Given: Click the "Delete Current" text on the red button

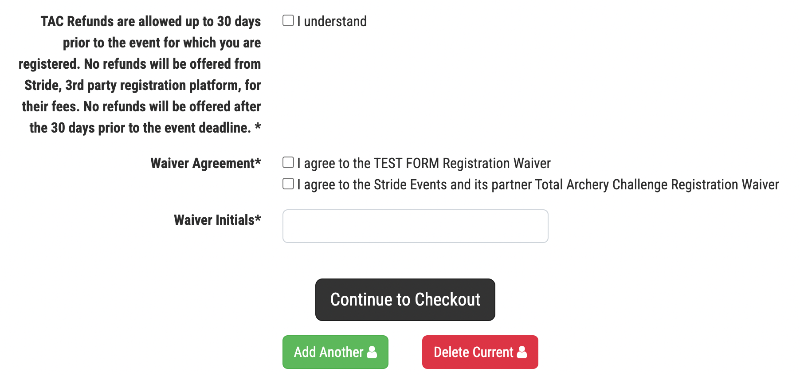Looking at the screenshot, I should point(473,352).
